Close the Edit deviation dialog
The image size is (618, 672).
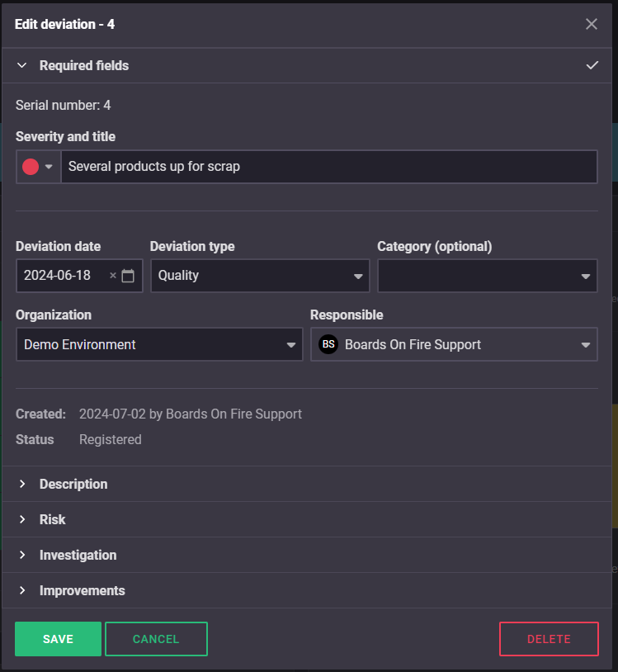[592, 24]
